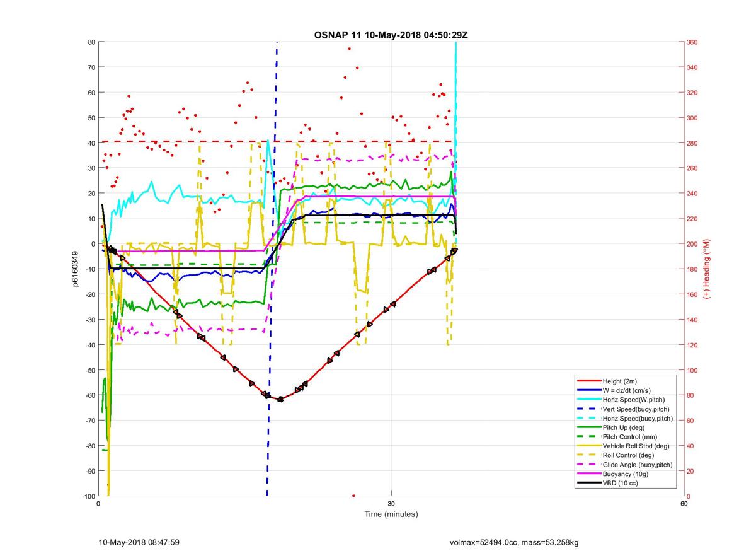The image size is (756, 558).
Task: Click the '(+) Heading (°M)' right axis label
Action: pos(706,269)
